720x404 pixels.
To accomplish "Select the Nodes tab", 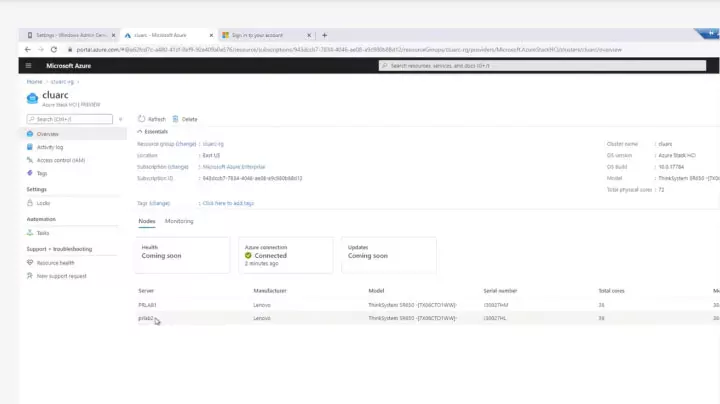I will 147,221.
